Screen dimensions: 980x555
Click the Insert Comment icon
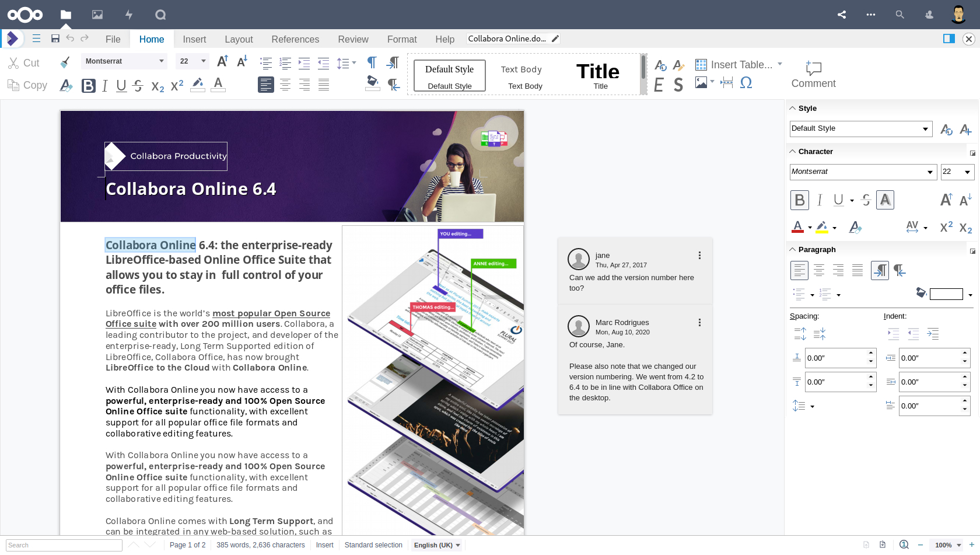click(813, 74)
